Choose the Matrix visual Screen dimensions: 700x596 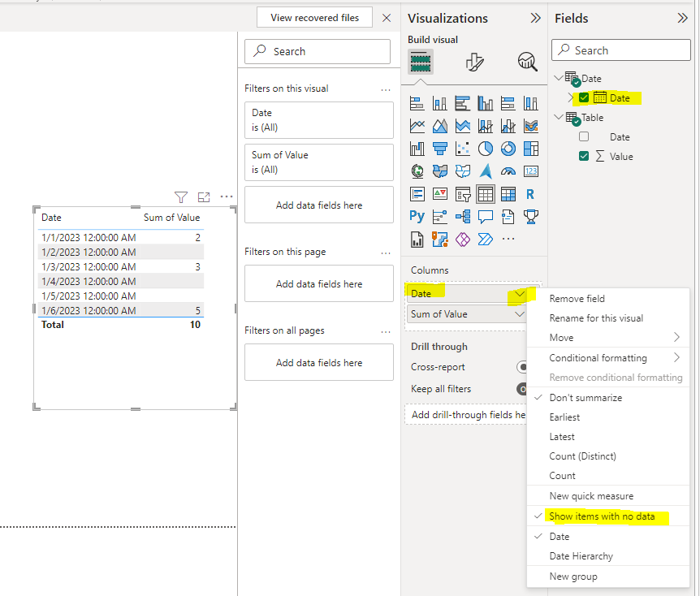[x=508, y=194]
